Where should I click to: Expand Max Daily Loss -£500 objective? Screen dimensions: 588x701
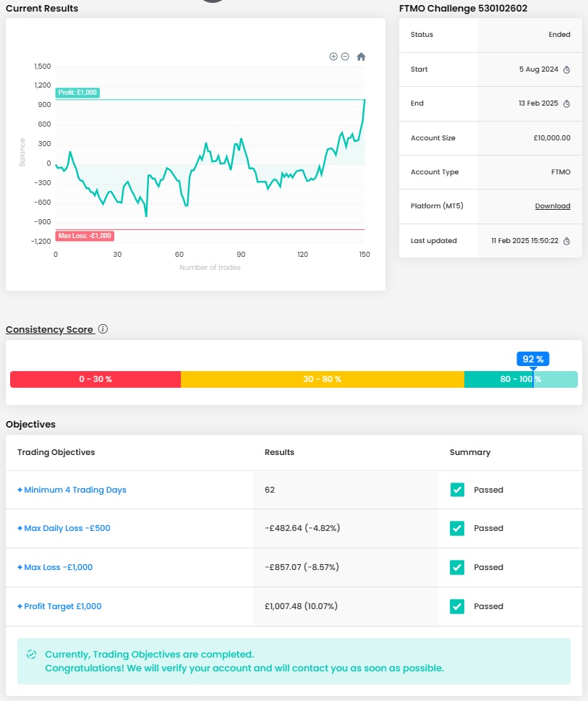point(64,528)
